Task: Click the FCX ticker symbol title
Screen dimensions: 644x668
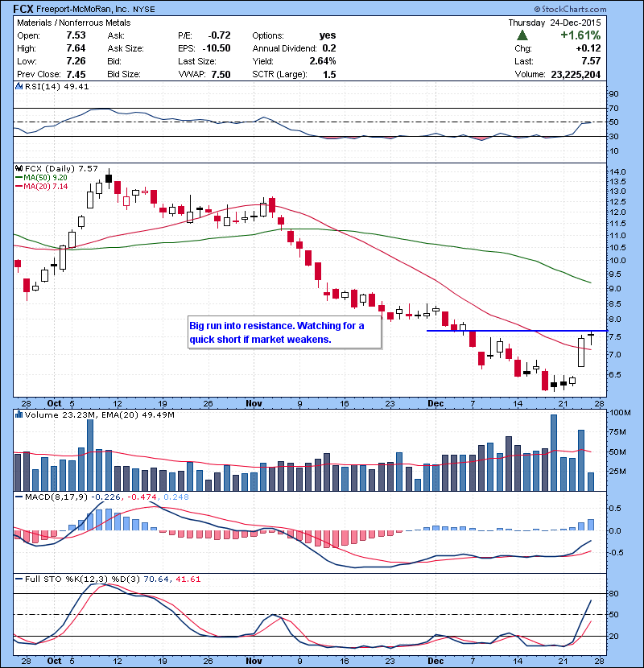Action: (23, 9)
